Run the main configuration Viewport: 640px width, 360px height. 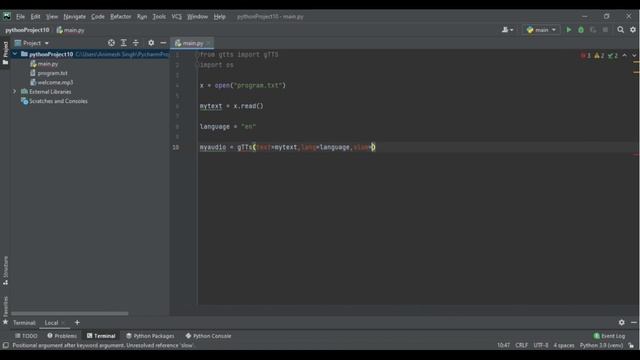click(569, 30)
